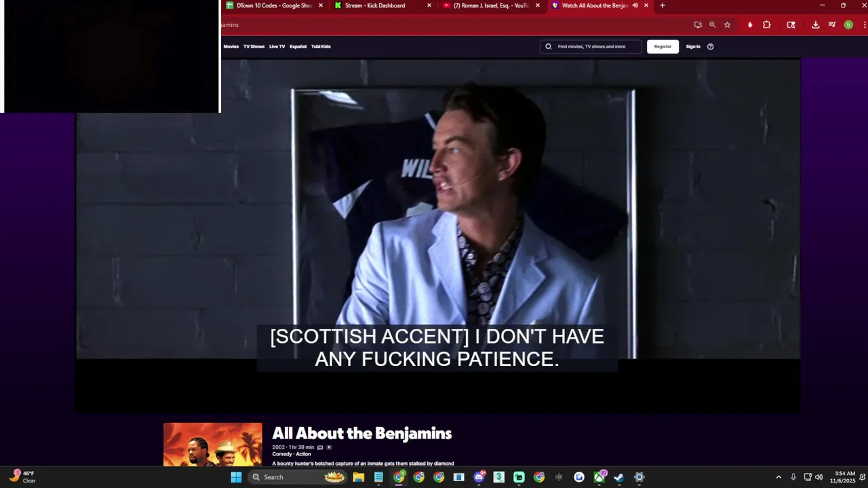
Task: Click the Find movies, TV shows search field
Action: tap(591, 46)
